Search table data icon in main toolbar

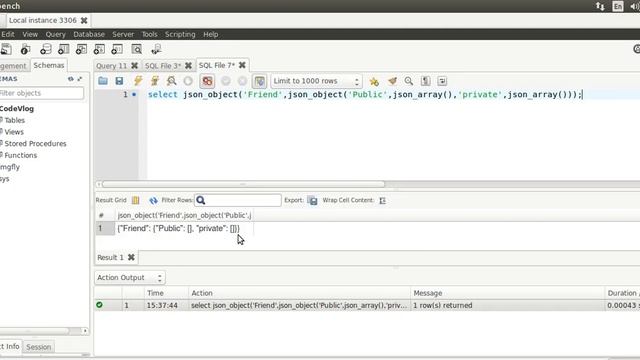point(137,49)
